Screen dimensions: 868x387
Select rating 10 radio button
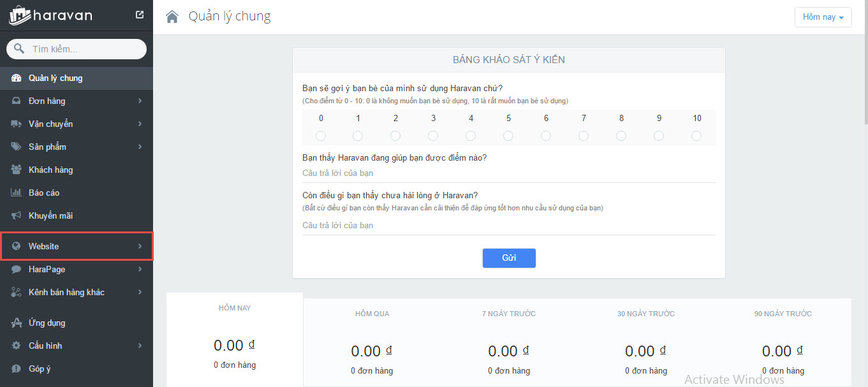696,136
